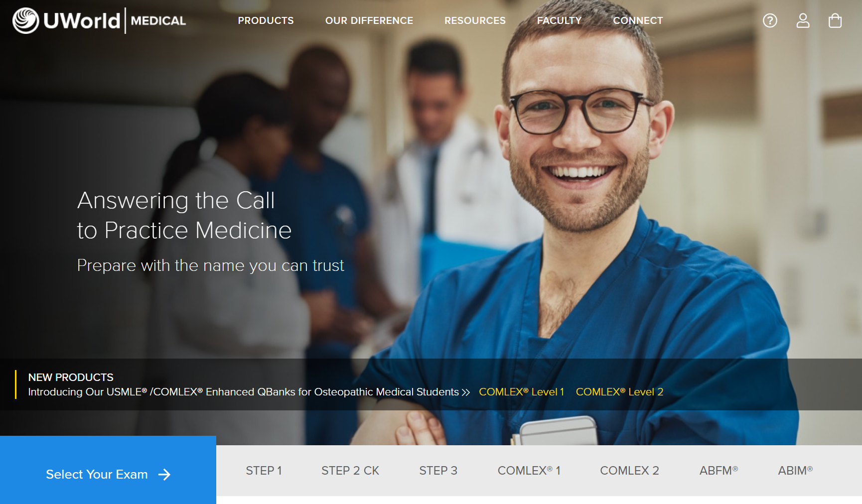Screen dimensions: 862x504
Task: Click the UWorld swirl logo
Action: pyautogui.click(x=26, y=20)
